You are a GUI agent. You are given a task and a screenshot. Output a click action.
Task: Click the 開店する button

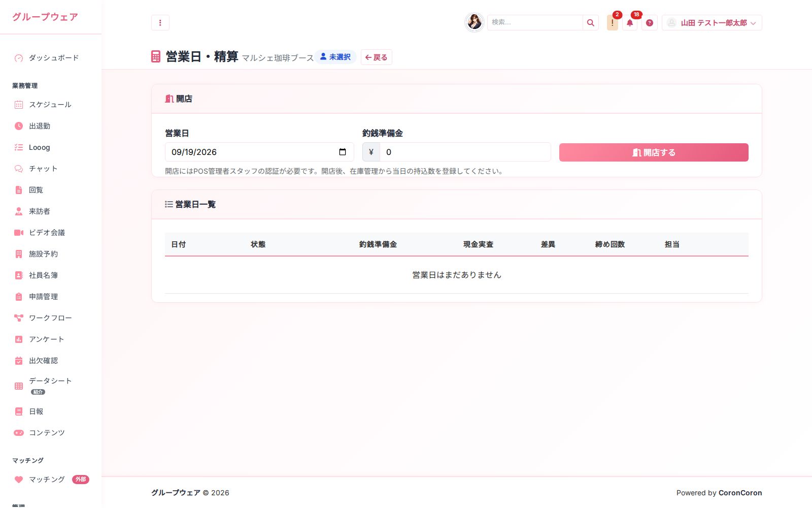coord(654,152)
